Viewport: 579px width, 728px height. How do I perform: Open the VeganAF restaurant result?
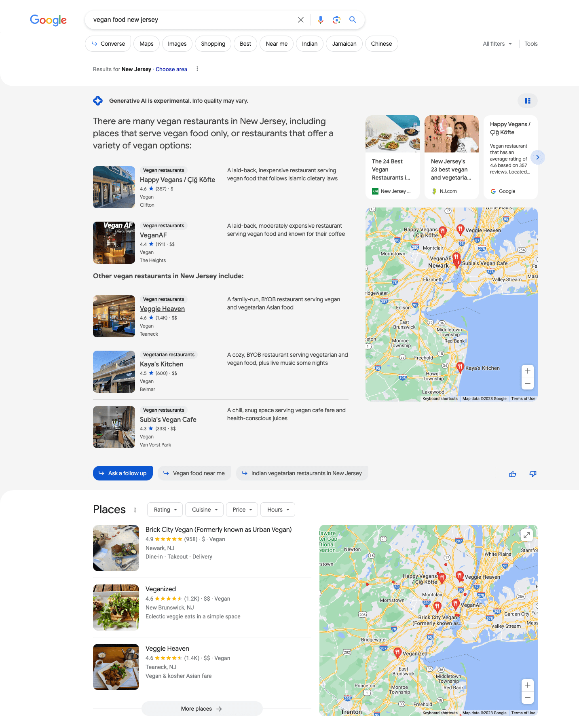point(153,235)
